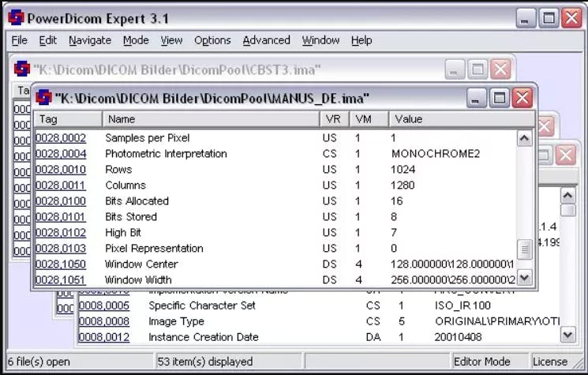Click the VR column header

pyautogui.click(x=335, y=119)
